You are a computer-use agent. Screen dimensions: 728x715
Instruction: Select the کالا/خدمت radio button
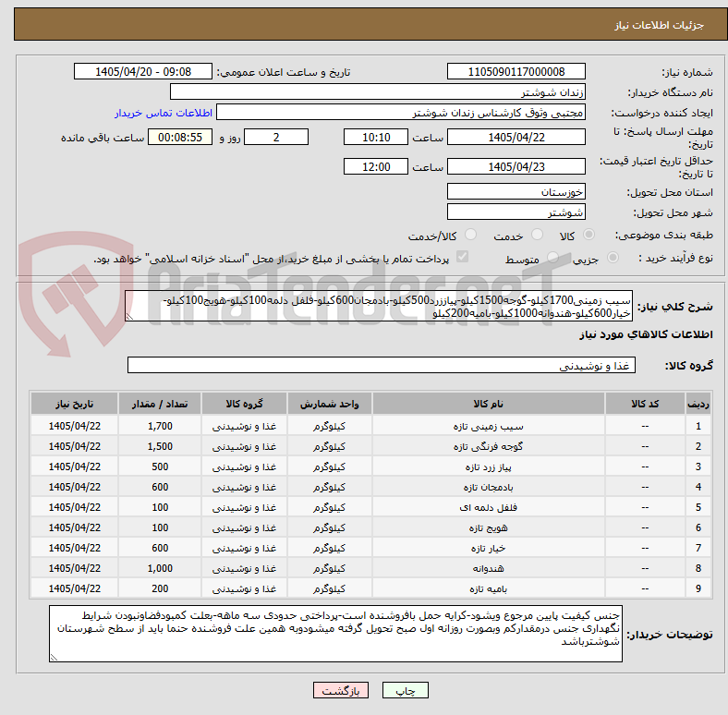point(470,235)
